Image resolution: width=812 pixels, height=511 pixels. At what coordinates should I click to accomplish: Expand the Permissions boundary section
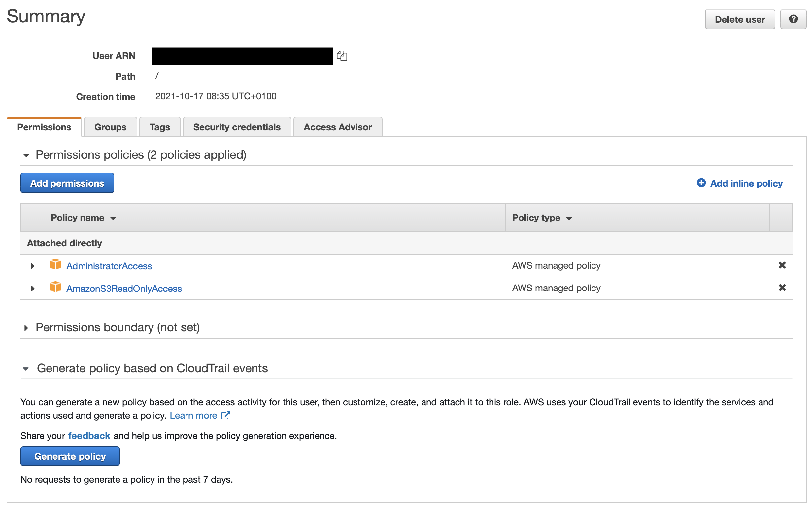(26, 328)
